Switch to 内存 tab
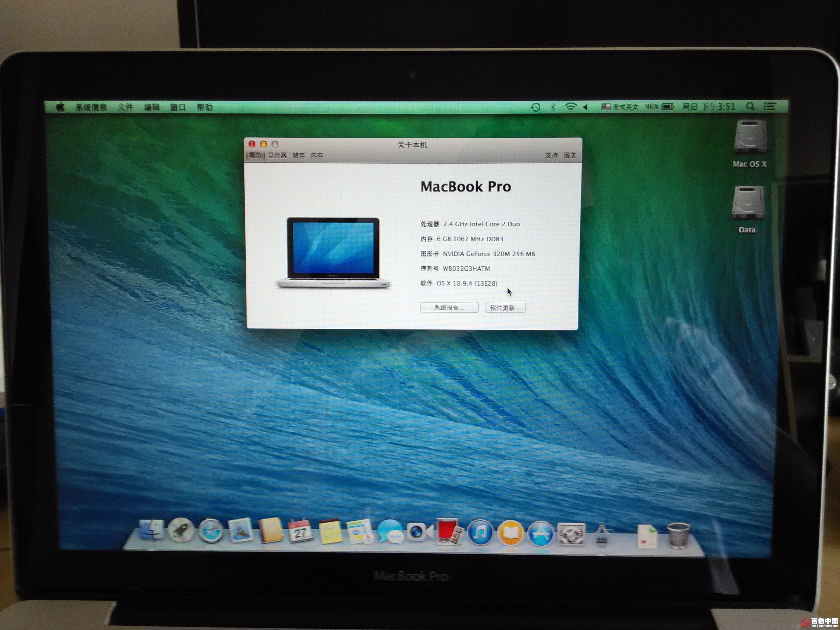 pyautogui.click(x=317, y=155)
